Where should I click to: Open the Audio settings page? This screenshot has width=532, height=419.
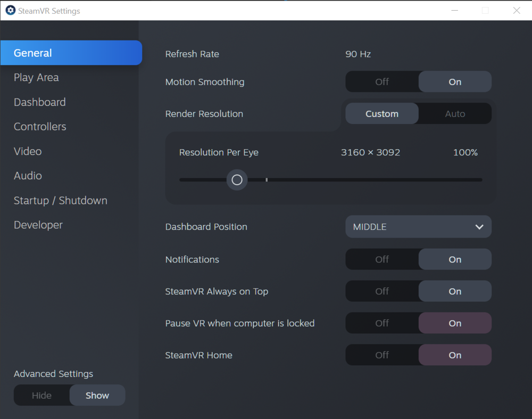point(27,175)
